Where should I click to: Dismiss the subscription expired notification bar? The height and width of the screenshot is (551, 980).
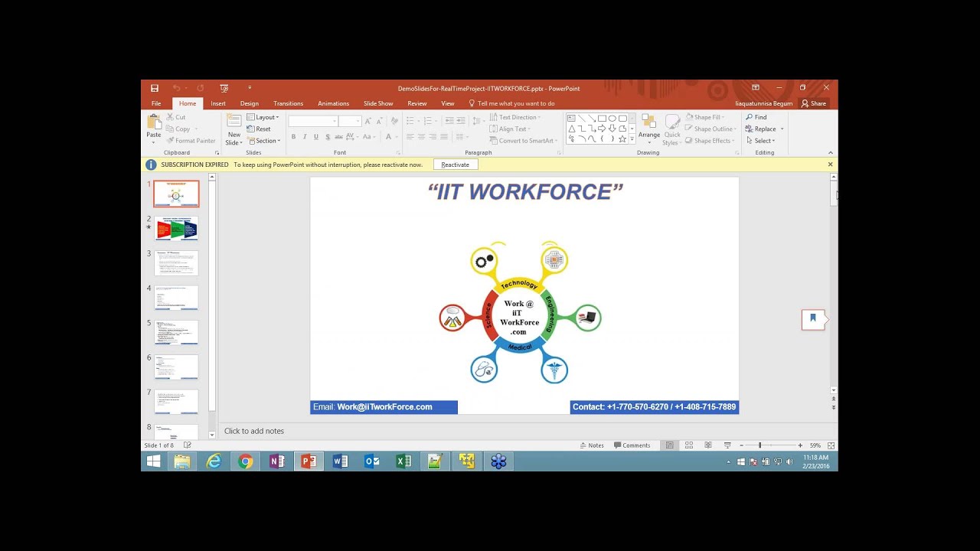tap(830, 165)
